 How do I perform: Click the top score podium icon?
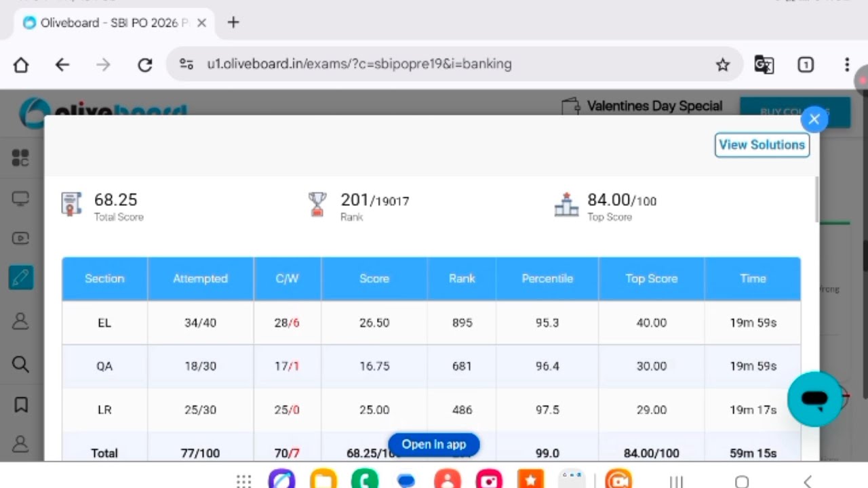(x=566, y=204)
